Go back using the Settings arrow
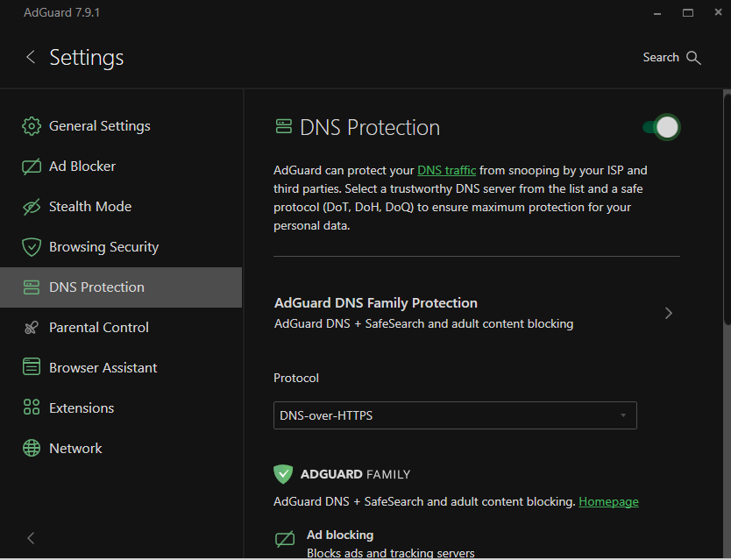Screen dimensions: 731x560 (x=31, y=58)
